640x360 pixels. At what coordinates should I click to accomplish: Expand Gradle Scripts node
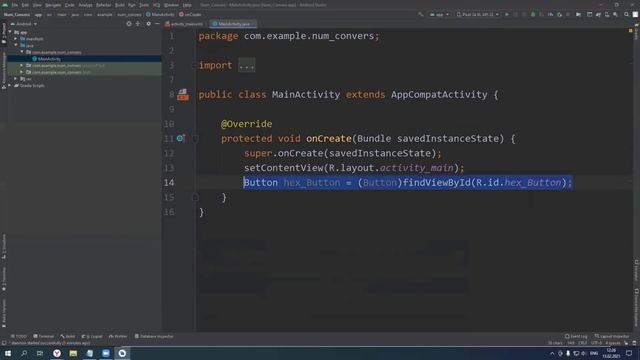click(x=10, y=85)
